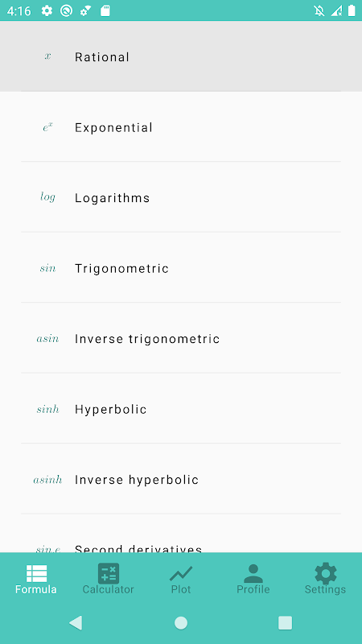Click the log symbol icon
This screenshot has height=644, width=362.
(x=47, y=197)
